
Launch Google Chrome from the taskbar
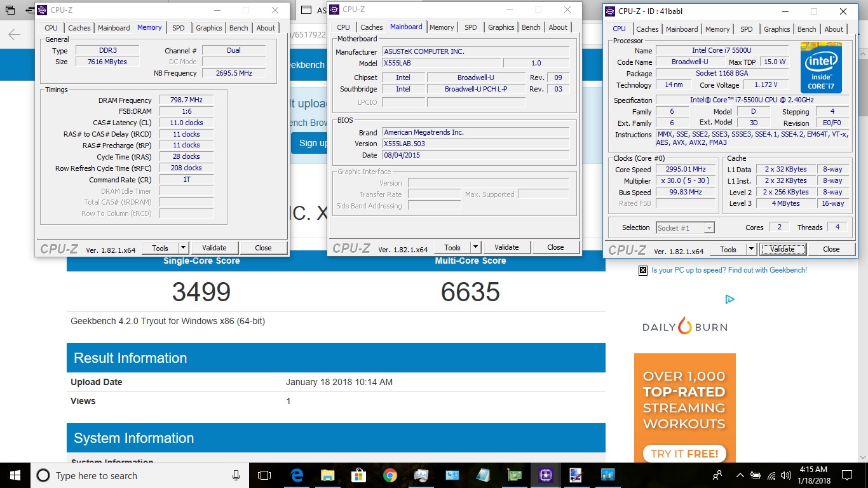(x=390, y=475)
